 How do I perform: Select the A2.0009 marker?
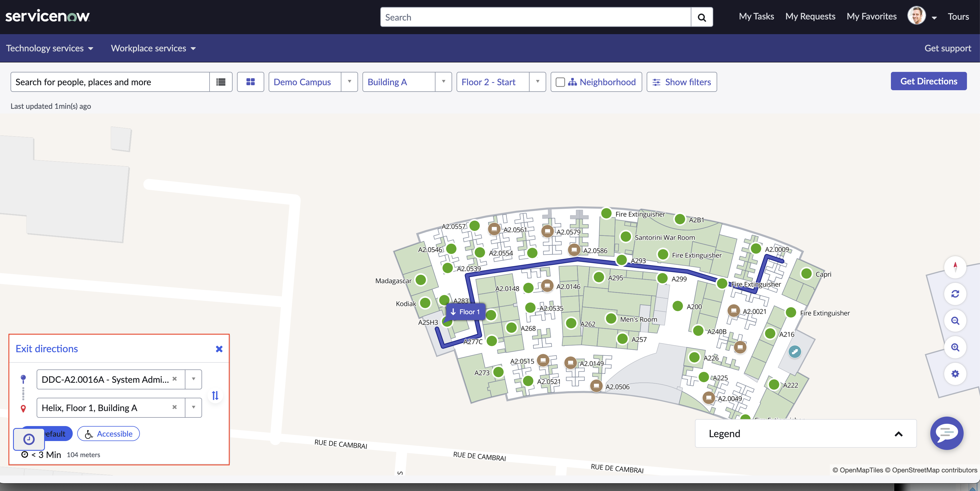point(755,248)
